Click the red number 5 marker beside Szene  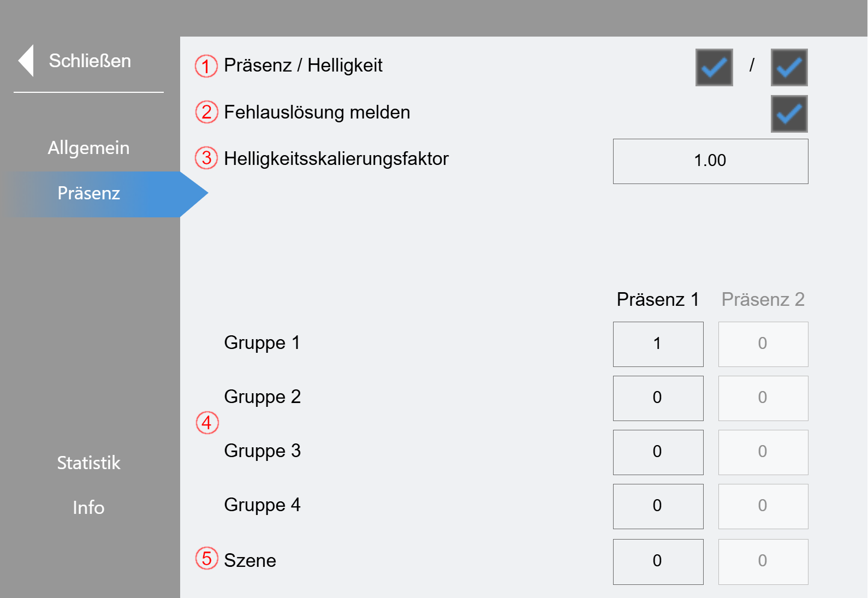pyautogui.click(x=206, y=558)
